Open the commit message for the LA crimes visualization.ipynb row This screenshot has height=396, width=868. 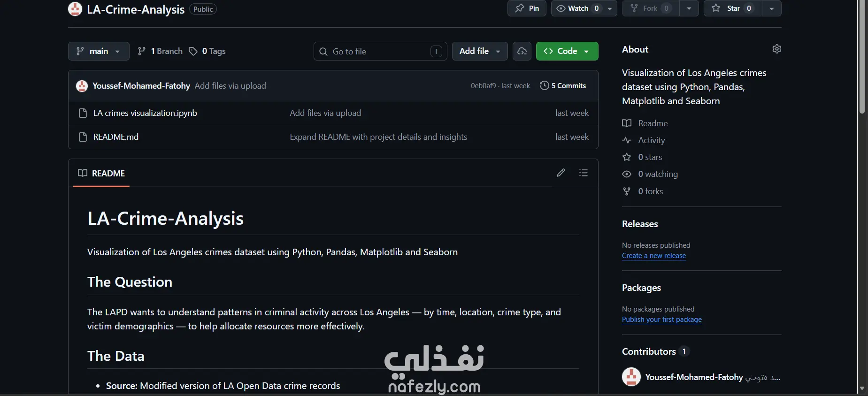(x=325, y=113)
